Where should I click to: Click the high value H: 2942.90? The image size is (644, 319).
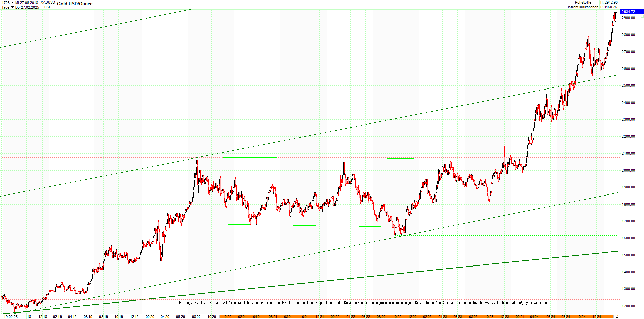(x=609, y=2)
